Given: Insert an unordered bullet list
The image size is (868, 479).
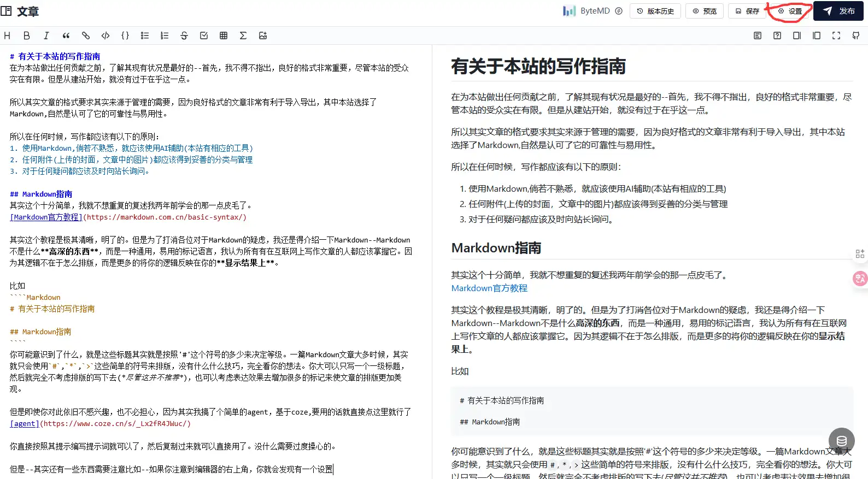Looking at the screenshot, I should [x=145, y=36].
